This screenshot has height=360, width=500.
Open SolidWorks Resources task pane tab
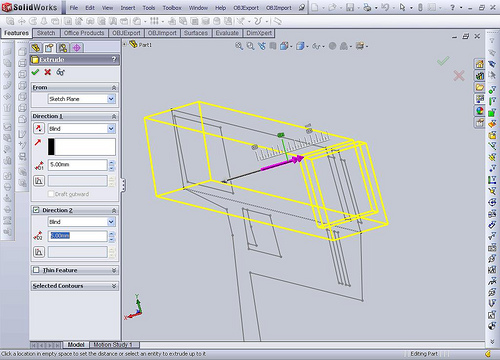pos(480,64)
